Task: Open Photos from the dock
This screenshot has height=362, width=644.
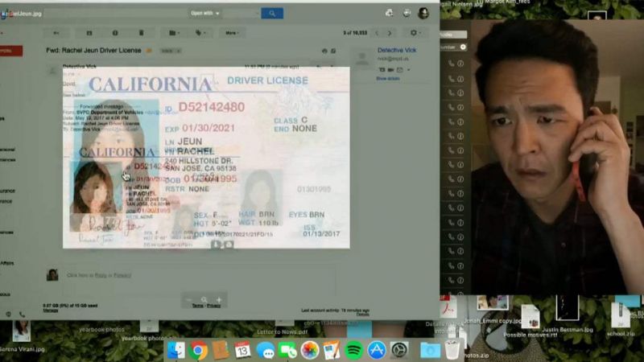Action: 310,350
